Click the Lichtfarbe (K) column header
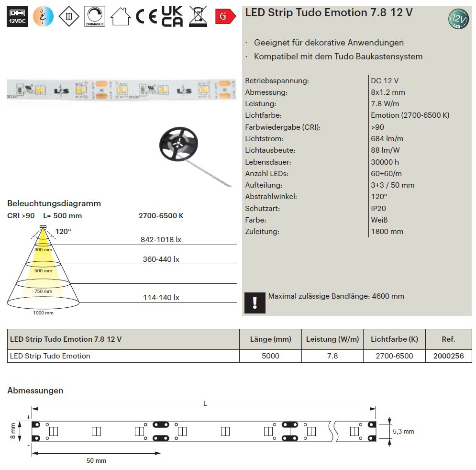 click(x=394, y=339)
